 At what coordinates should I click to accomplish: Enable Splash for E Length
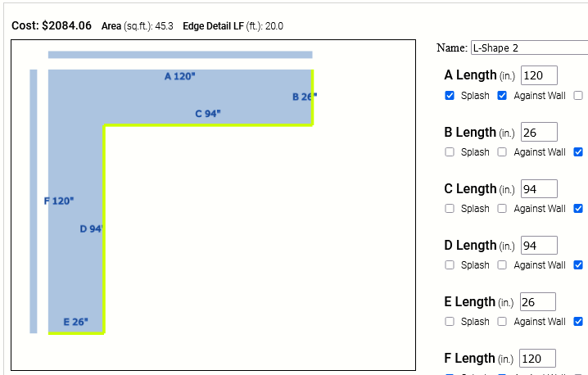click(450, 322)
